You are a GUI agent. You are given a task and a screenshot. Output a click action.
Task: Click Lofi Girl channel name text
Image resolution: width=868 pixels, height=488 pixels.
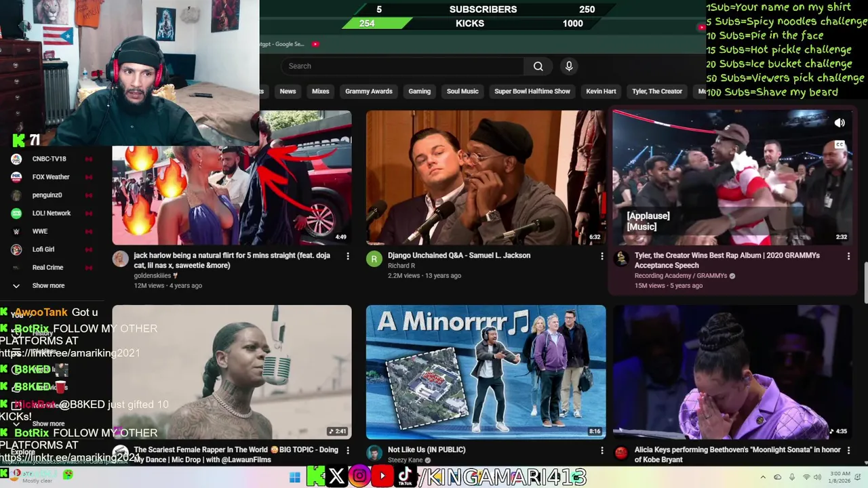point(43,249)
